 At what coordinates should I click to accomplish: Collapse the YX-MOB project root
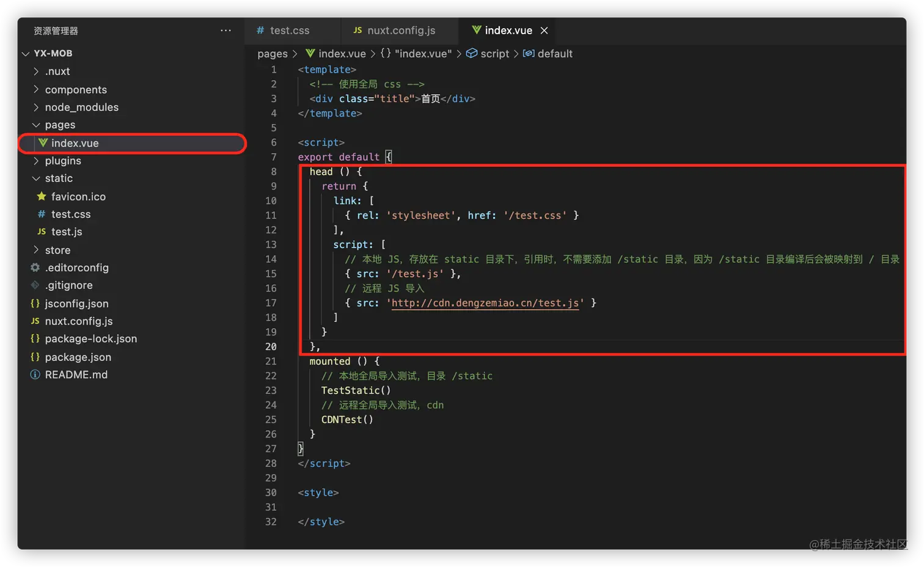26,54
